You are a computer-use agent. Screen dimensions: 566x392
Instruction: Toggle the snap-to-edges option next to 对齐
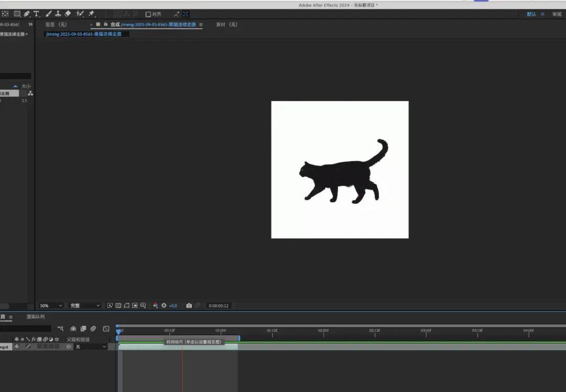176,14
